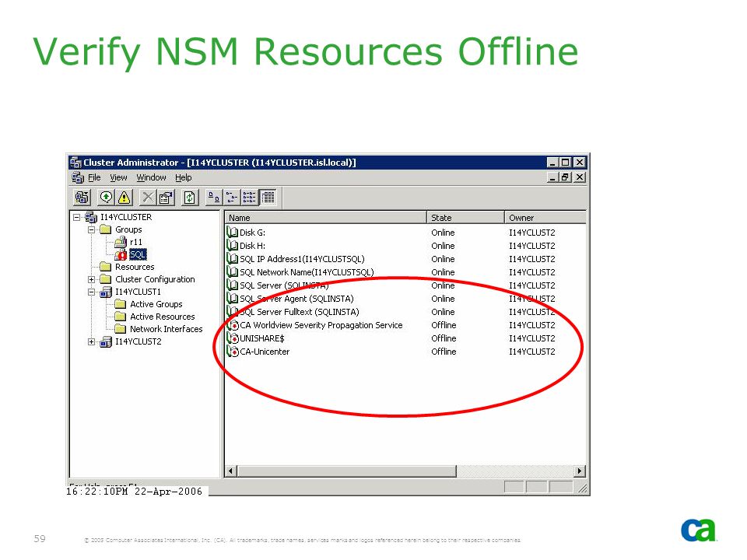The image size is (747, 560).
Task: Click the Disk H: resource icon
Action: click(x=233, y=246)
